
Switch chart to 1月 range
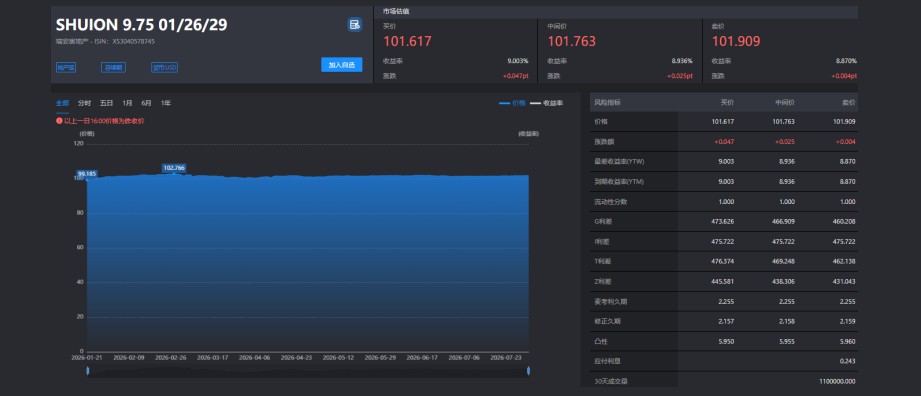(x=127, y=103)
